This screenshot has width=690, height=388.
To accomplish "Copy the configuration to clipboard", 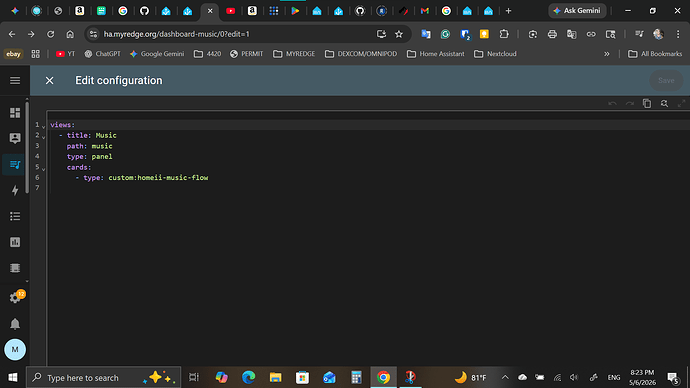I will pos(647,103).
